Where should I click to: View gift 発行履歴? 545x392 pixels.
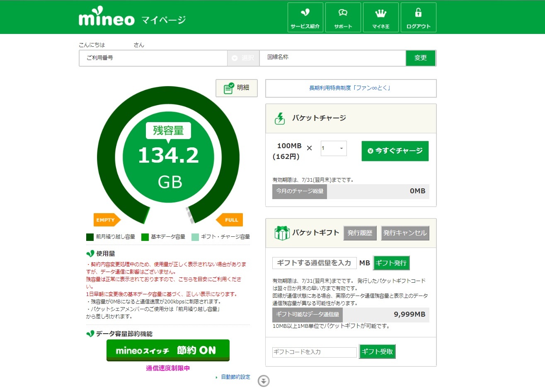[x=360, y=233]
